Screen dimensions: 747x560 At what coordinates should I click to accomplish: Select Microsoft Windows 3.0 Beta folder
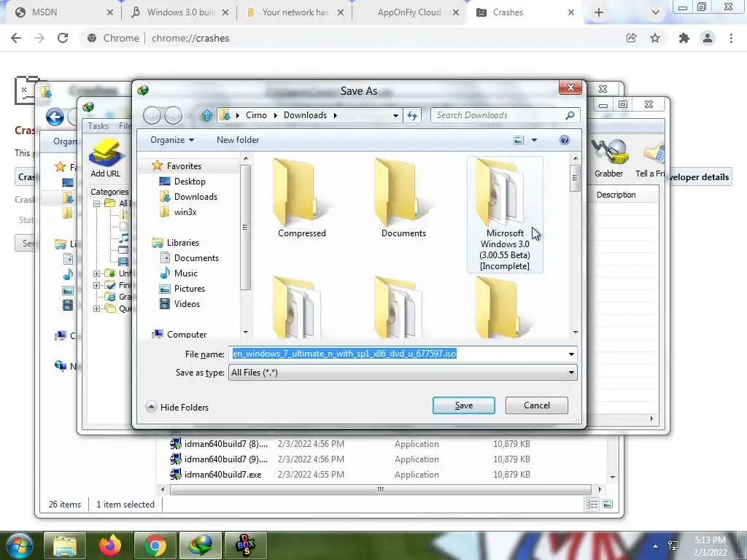pos(505,215)
